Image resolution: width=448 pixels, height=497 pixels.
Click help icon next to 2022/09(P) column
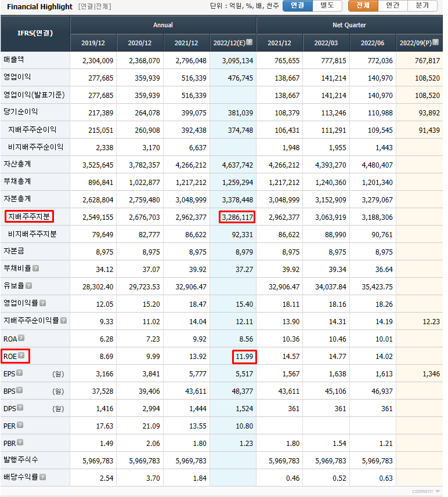click(x=436, y=42)
